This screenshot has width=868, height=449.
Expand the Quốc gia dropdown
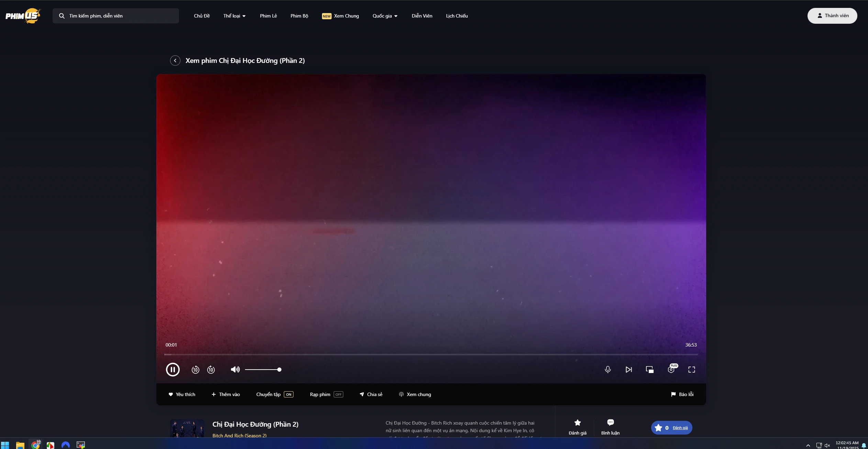coord(385,16)
